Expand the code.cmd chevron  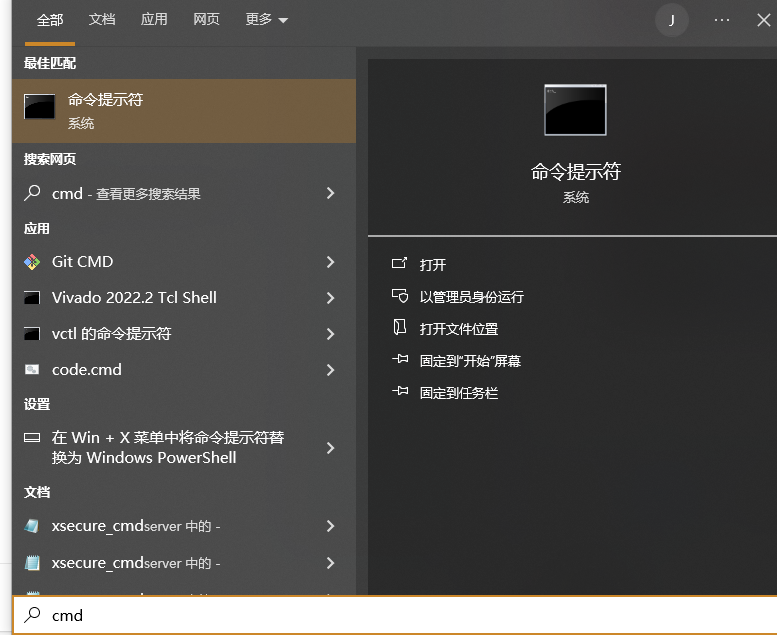click(331, 370)
